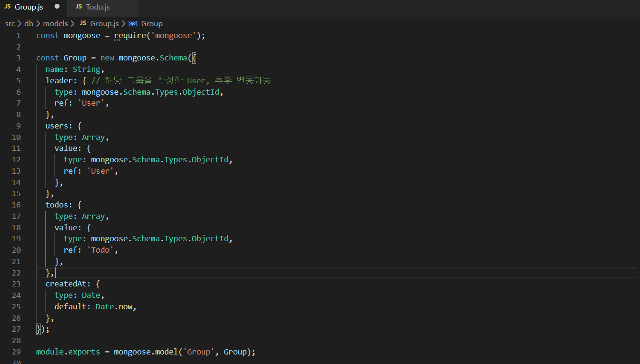This screenshot has width=640, height=364.
Task: Click the 'createdAt' property on line 23
Action: (66, 284)
